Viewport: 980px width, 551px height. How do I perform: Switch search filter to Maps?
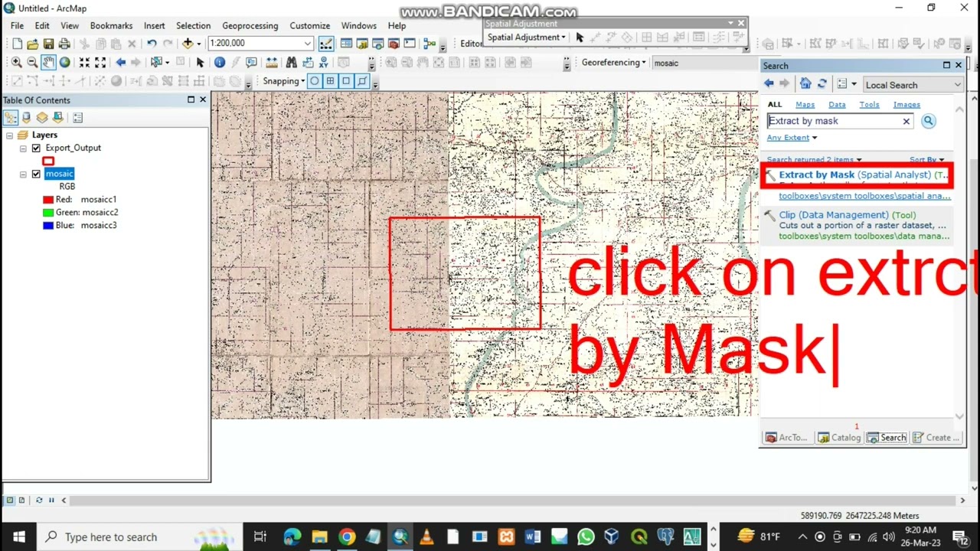tap(805, 105)
